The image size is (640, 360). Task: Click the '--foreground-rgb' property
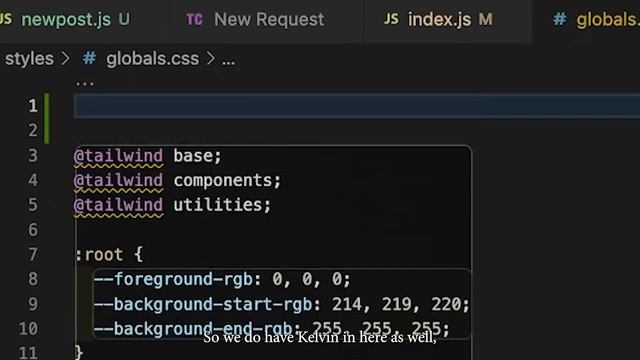point(173,280)
